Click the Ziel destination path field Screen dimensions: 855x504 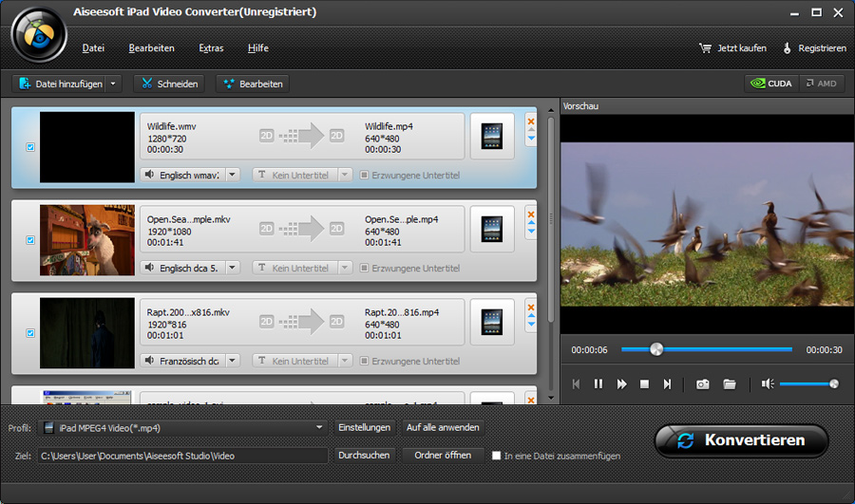coord(182,456)
